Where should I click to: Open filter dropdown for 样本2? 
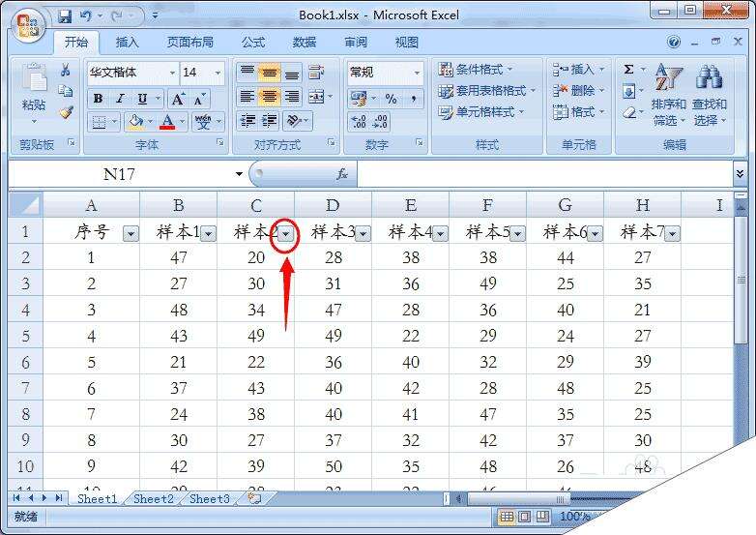point(286,234)
